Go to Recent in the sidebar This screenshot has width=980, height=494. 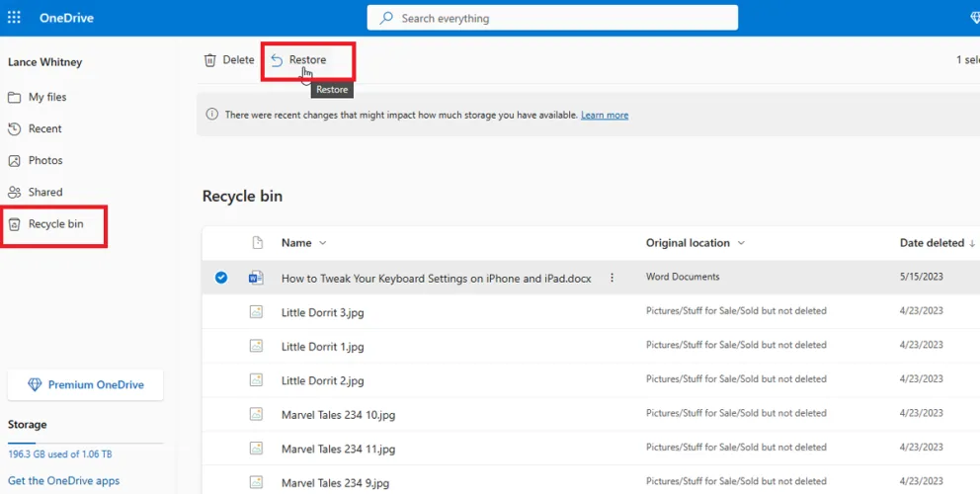click(44, 128)
